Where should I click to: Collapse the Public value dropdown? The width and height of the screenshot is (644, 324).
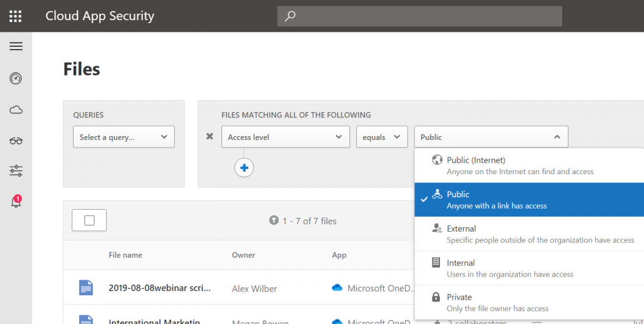coord(491,137)
